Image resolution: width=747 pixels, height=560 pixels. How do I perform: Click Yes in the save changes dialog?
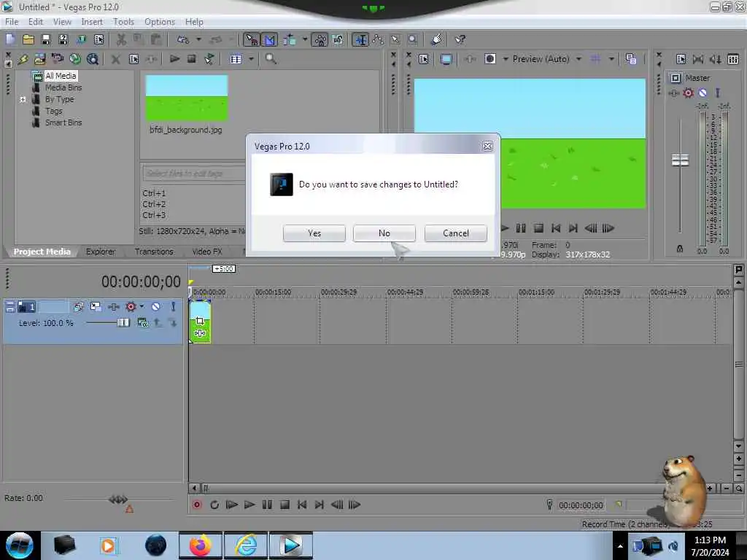click(314, 233)
